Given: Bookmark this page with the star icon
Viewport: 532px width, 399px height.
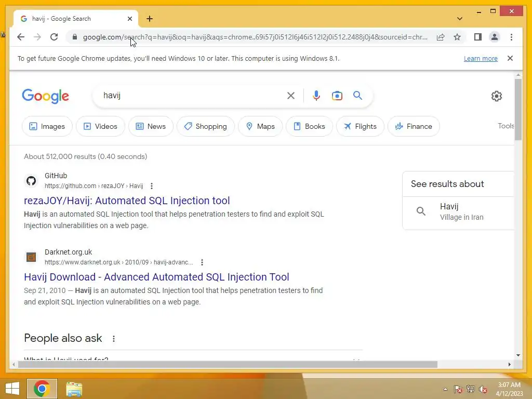Looking at the screenshot, I should tap(457, 37).
